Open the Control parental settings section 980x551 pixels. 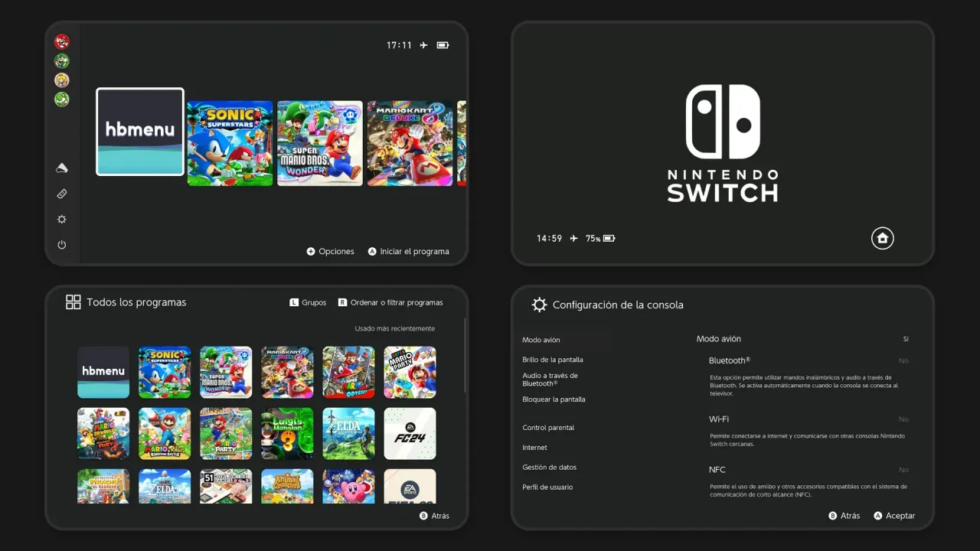(548, 428)
